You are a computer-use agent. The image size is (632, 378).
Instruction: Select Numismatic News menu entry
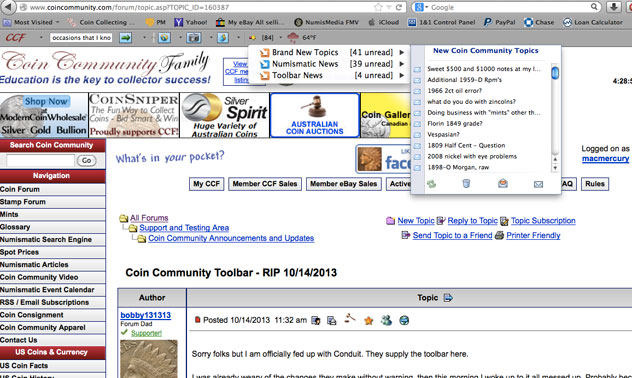pyautogui.click(x=330, y=64)
